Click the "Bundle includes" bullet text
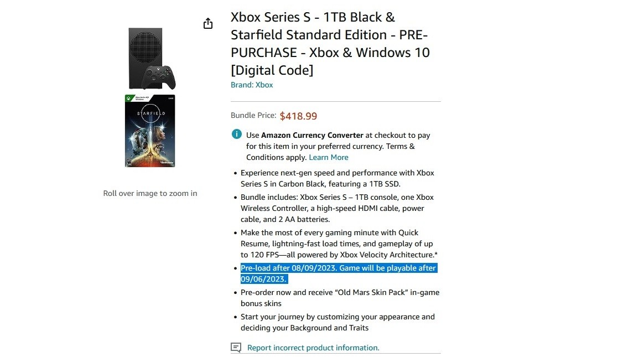 pos(337,208)
